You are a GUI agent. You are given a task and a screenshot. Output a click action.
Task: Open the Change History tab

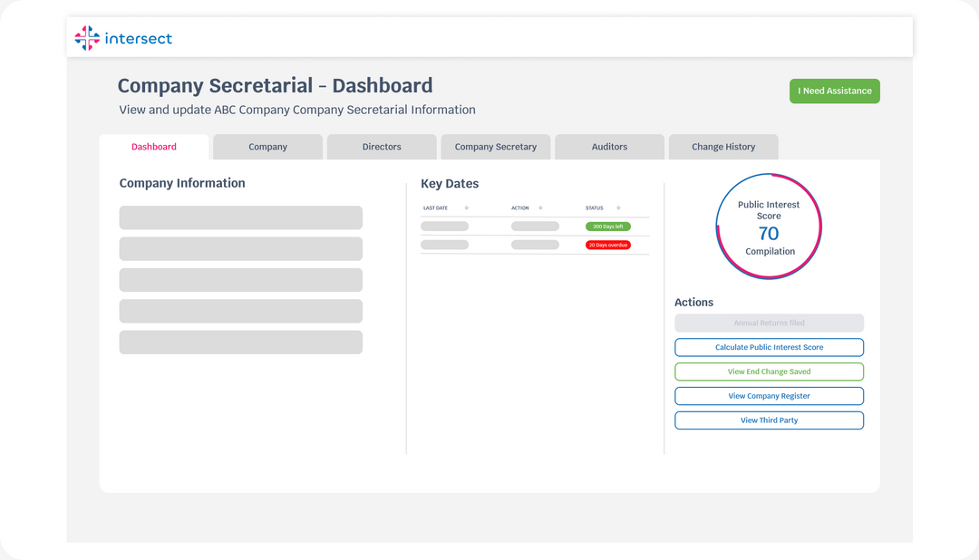coord(722,147)
